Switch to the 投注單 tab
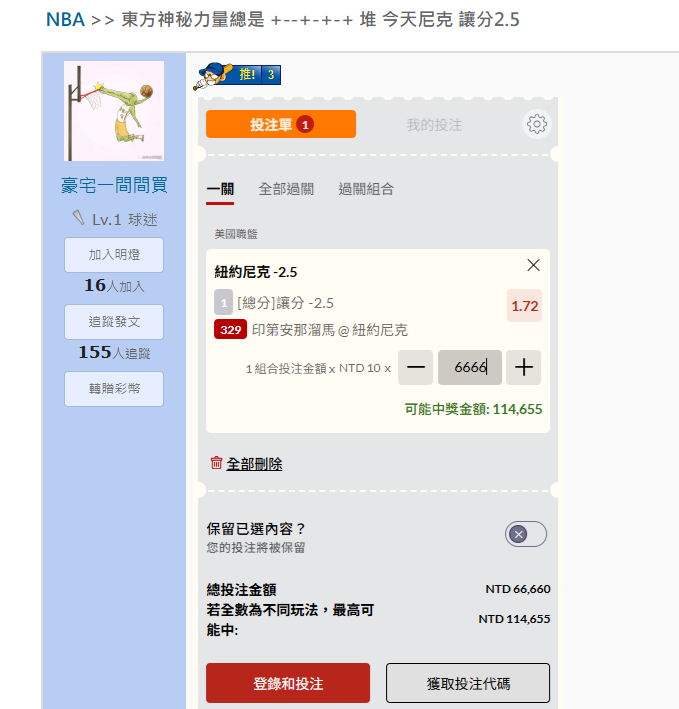Screen dimensions: 679x709 [x=281, y=124]
